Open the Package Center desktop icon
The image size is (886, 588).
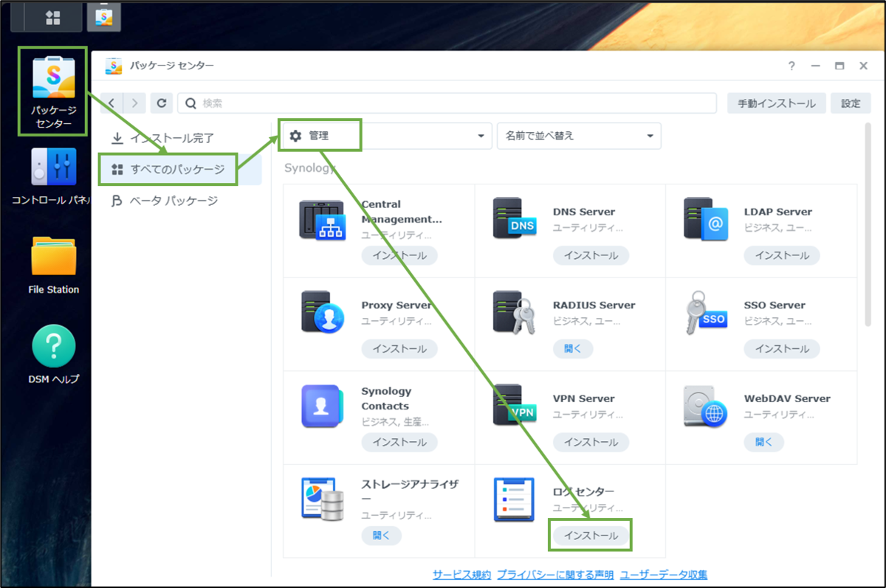[53, 91]
